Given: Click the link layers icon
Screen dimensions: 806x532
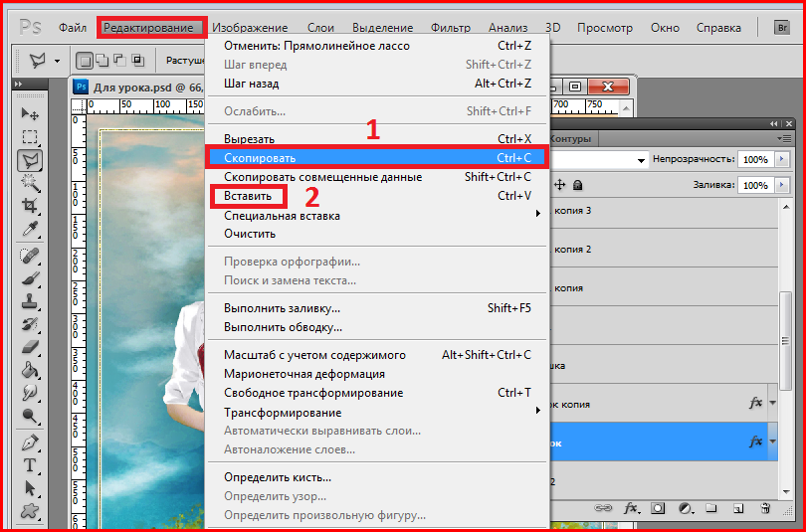Looking at the screenshot, I should click(602, 508).
